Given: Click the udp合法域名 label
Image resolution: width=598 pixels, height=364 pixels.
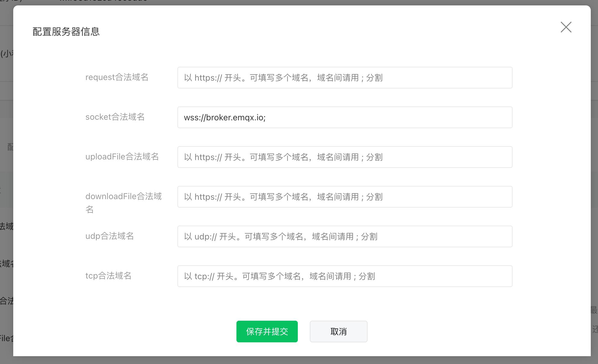Looking at the screenshot, I should point(109,236).
